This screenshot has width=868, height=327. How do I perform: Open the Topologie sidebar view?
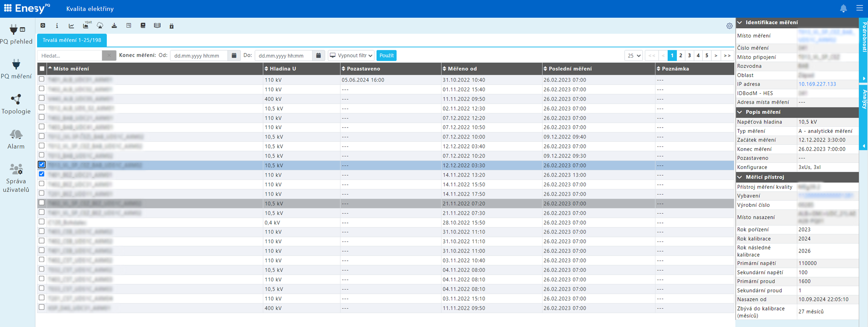click(x=16, y=104)
